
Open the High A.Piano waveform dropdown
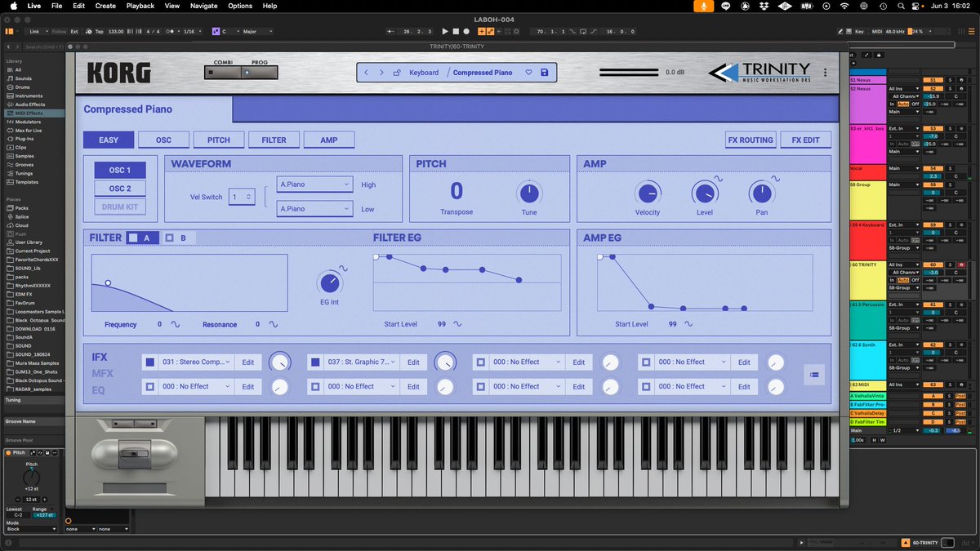tap(314, 184)
